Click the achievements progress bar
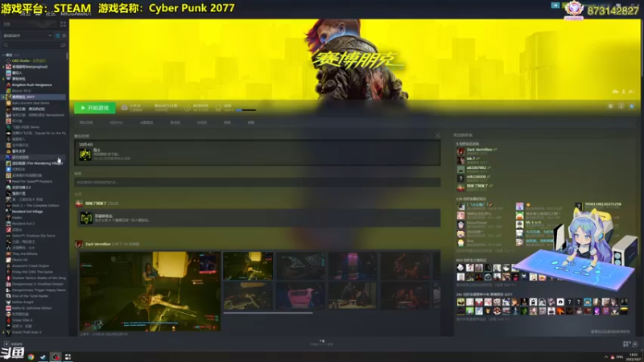Screen dimensions: 644x362 pyautogui.click(x=246, y=110)
